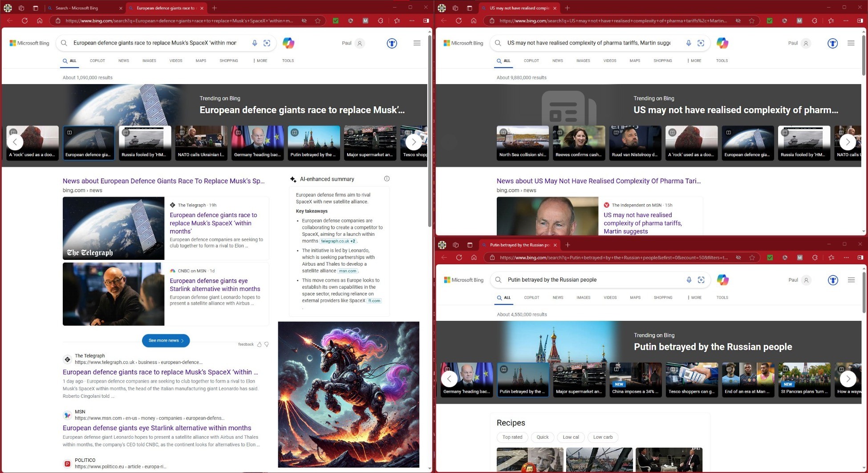Select Quick recipe filter
This screenshot has width=868, height=473.
[x=543, y=437]
